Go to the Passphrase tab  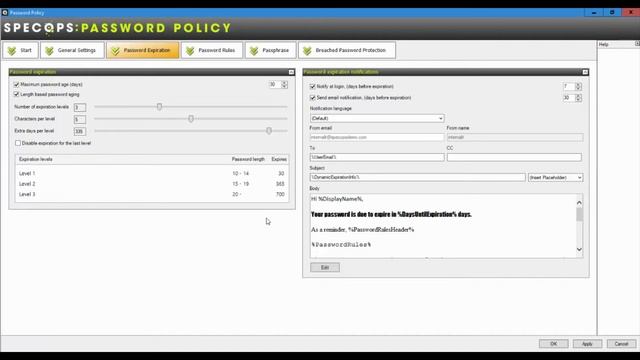[x=271, y=50]
